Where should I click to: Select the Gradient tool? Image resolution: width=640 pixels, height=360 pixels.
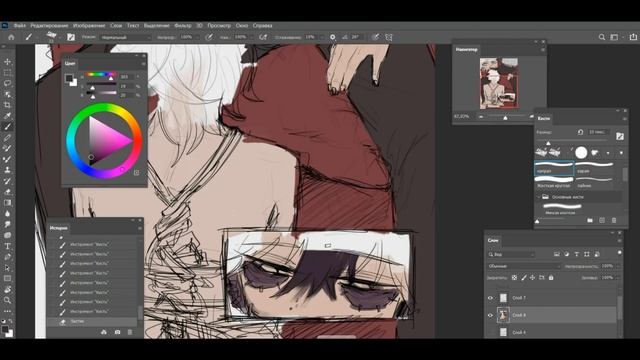(x=7, y=202)
